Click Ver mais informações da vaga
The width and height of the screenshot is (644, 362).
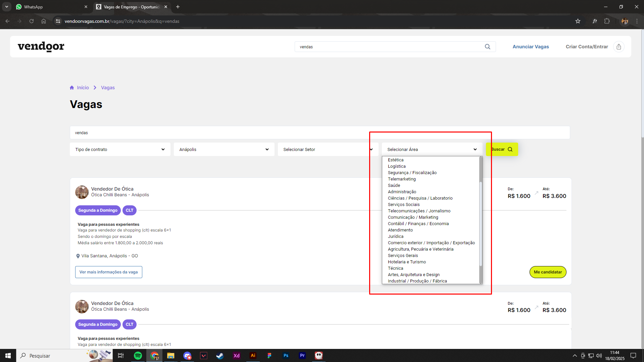coord(108,272)
